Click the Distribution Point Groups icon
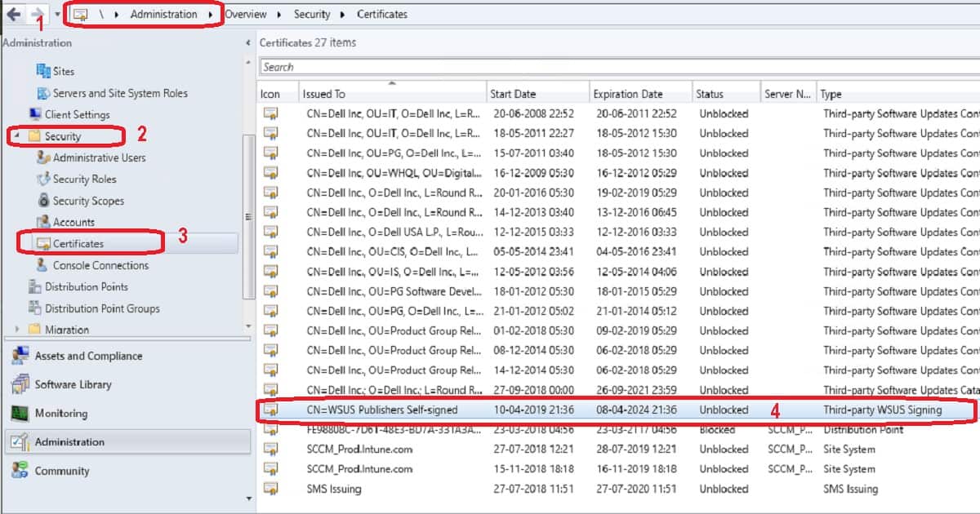The height and width of the screenshot is (514, 980). (35, 308)
